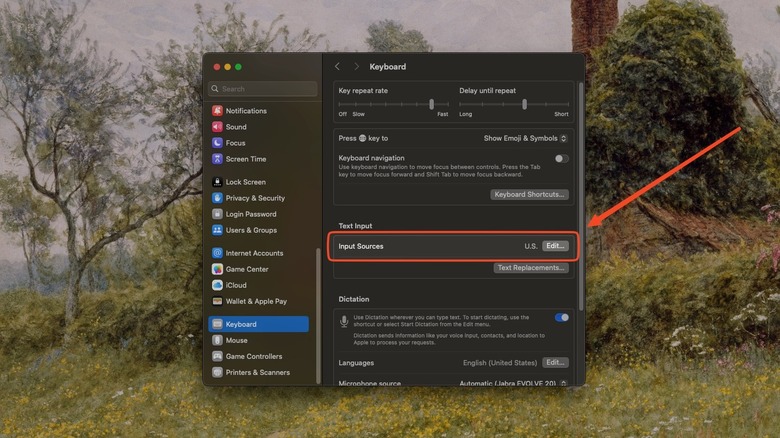Select the Focus moon icon
Screen dimensions: 780x438
pyautogui.click(x=217, y=143)
